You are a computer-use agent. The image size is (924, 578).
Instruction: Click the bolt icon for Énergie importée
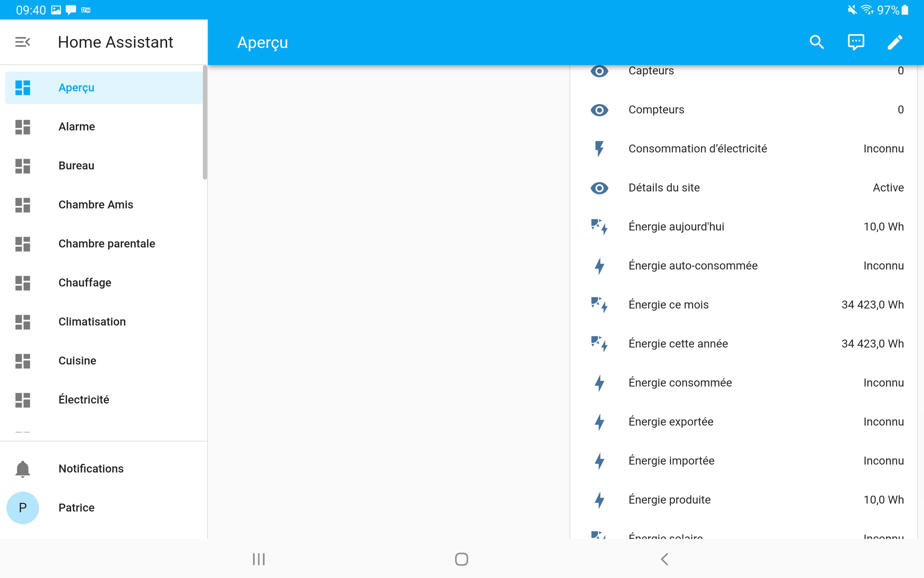599,461
